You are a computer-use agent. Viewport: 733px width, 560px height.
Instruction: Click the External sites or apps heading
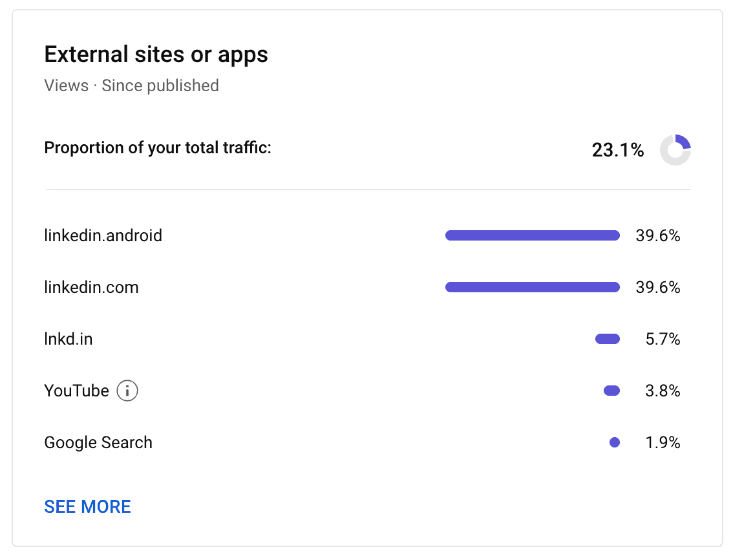(156, 54)
